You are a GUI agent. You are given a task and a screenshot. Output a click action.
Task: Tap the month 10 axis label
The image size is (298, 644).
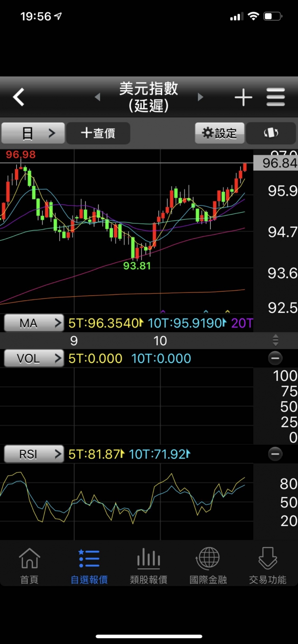pyautogui.click(x=160, y=341)
